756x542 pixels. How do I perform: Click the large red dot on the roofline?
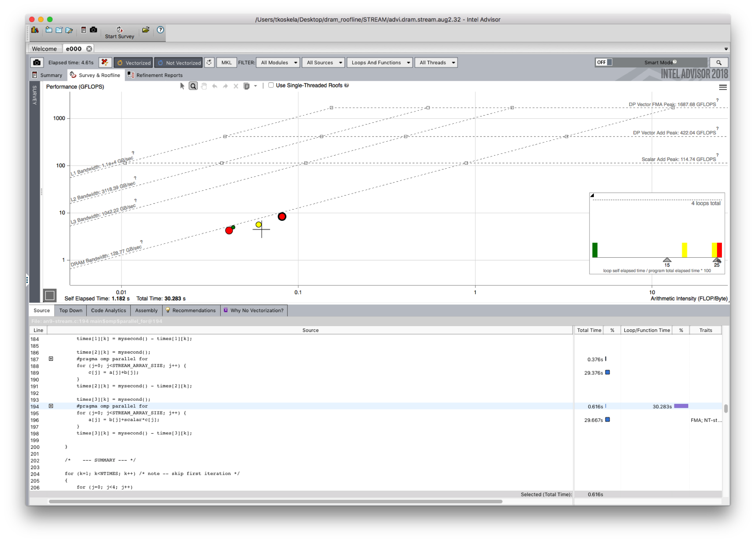pos(282,217)
